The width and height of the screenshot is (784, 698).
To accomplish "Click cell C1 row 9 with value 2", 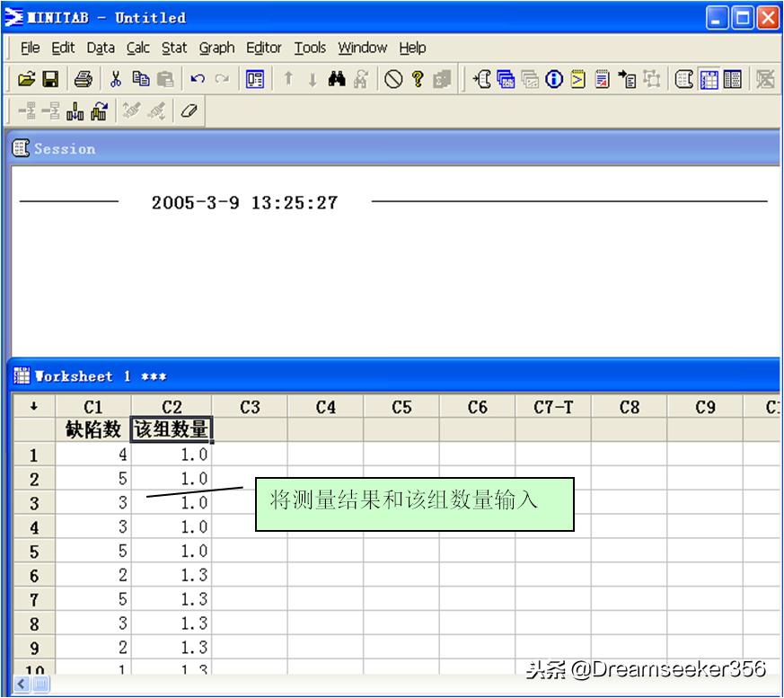I will 93,648.
